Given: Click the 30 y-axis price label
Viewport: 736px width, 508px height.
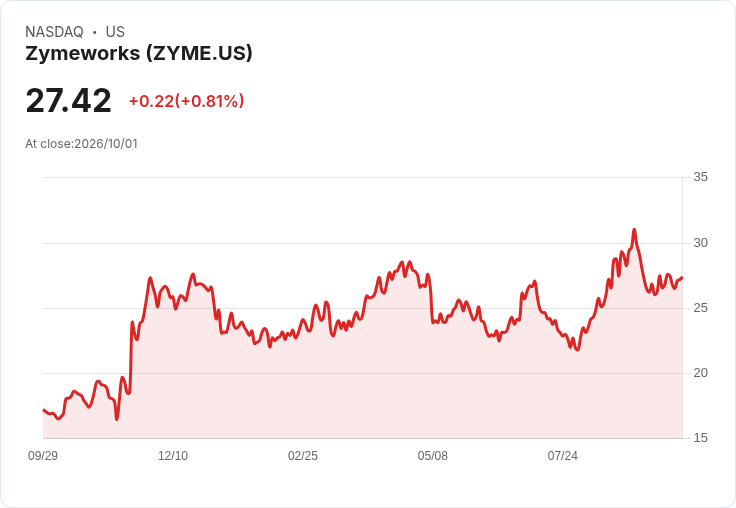Looking at the screenshot, I should [x=700, y=243].
